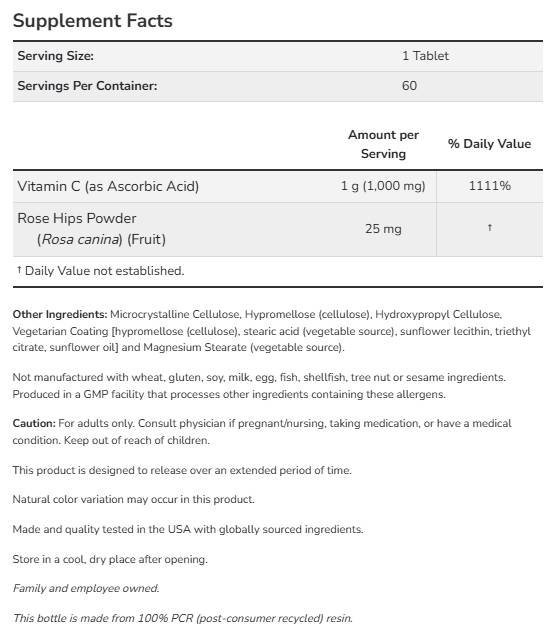Click the Daily Value not established footnote
Image resolution: width=555 pixels, height=631 pixels.
point(101,271)
